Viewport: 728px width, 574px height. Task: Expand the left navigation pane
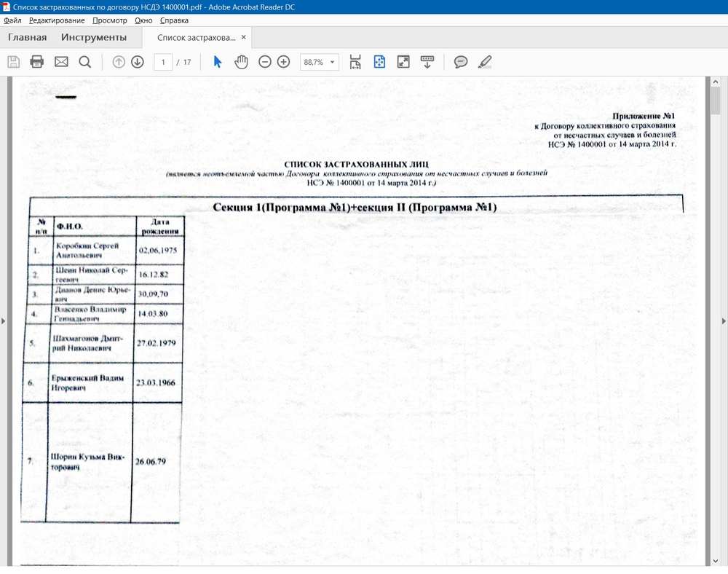4,321
